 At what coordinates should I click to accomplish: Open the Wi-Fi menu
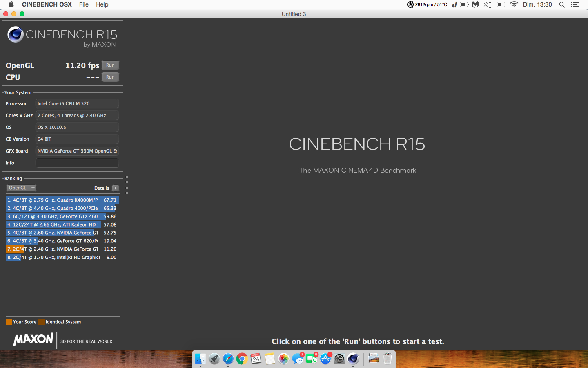514,4
